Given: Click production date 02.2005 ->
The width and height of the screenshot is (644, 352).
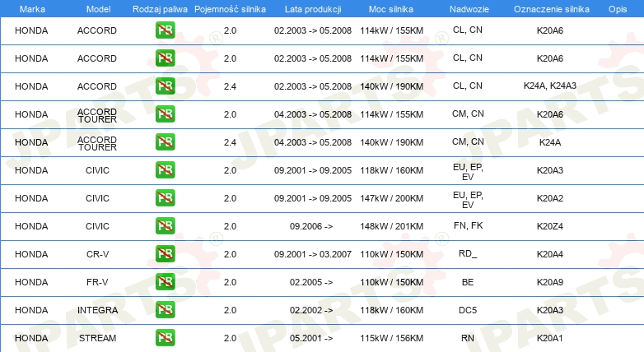Looking at the screenshot, I should (x=311, y=282).
